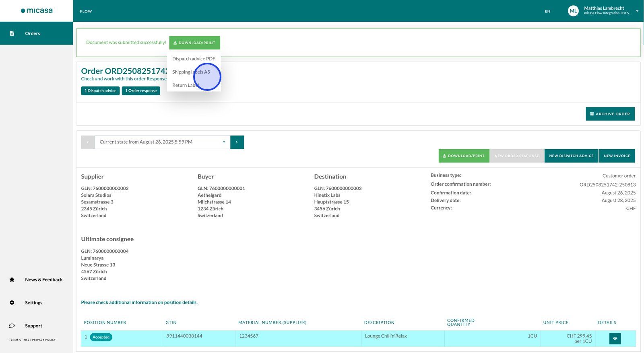Image resolution: width=644 pixels, height=353 pixels.
Task: Click the Accepted status badge
Action: click(x=101, y=337)
